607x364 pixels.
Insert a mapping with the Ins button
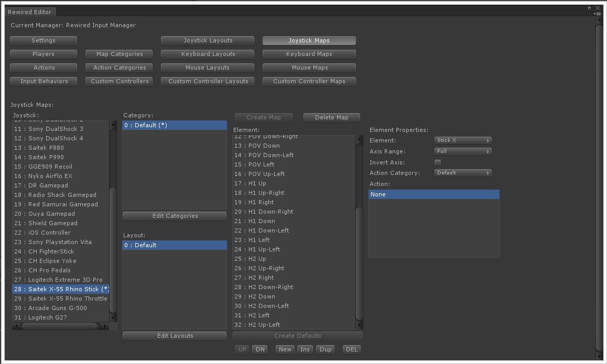(305, 349)
